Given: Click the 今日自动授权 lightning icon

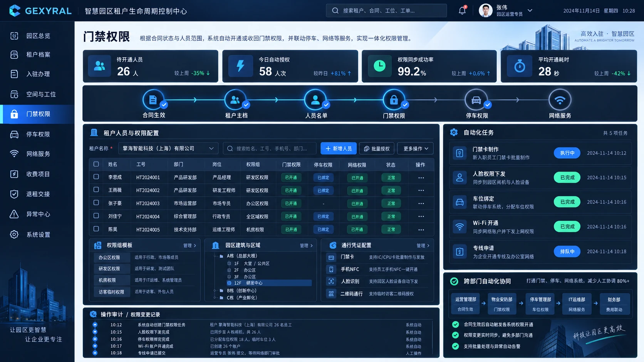Looking at the screenshot, I should (x=240, y=66).
